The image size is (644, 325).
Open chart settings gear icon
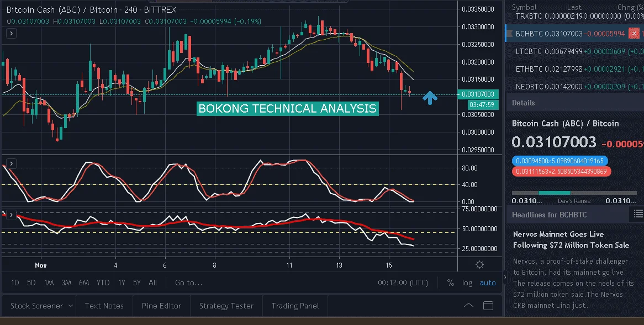[479, 265]
